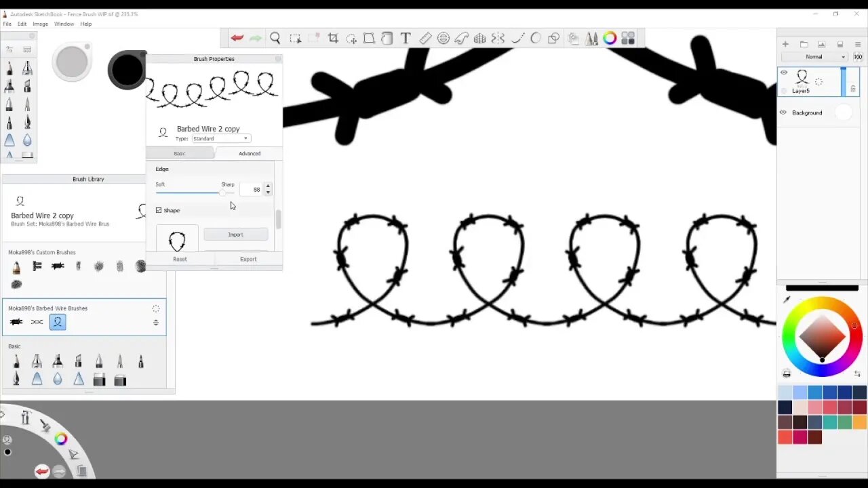Expand the Barbed Wire brush set arrows

coord(156,323)
